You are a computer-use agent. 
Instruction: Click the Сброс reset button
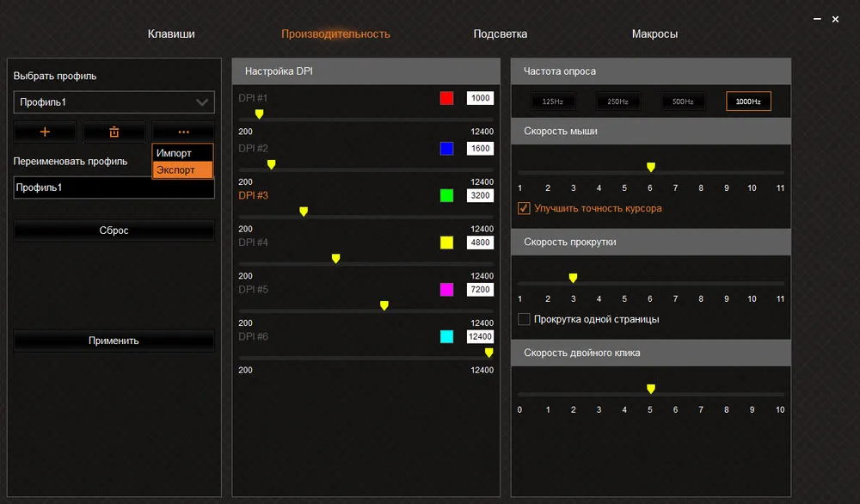tap(114, 230)
